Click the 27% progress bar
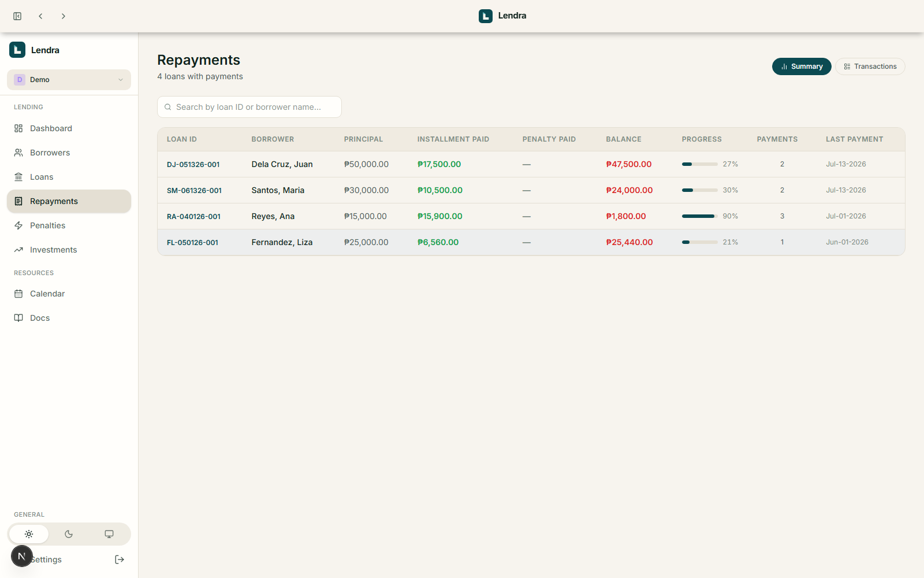The height and width of the screenshot is (578, 924). (x=700, y=164)
